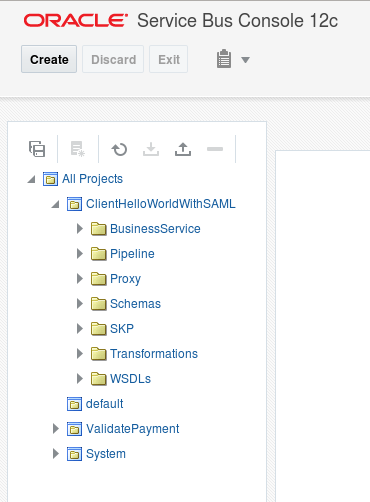Open the clipboard changes icon
Viewport: 370px width, 502px height.
pos(224,59)
